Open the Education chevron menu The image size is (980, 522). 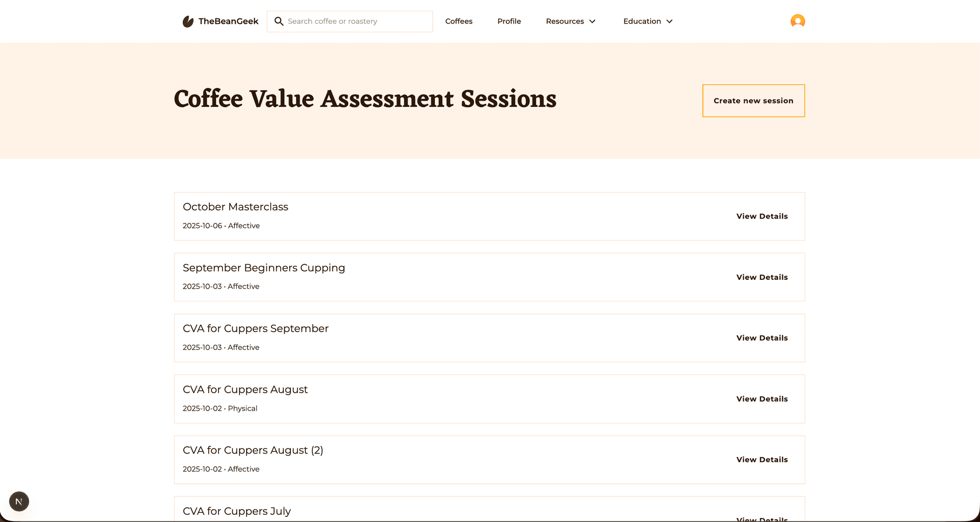pyautogui.click(x=670, y=21)
